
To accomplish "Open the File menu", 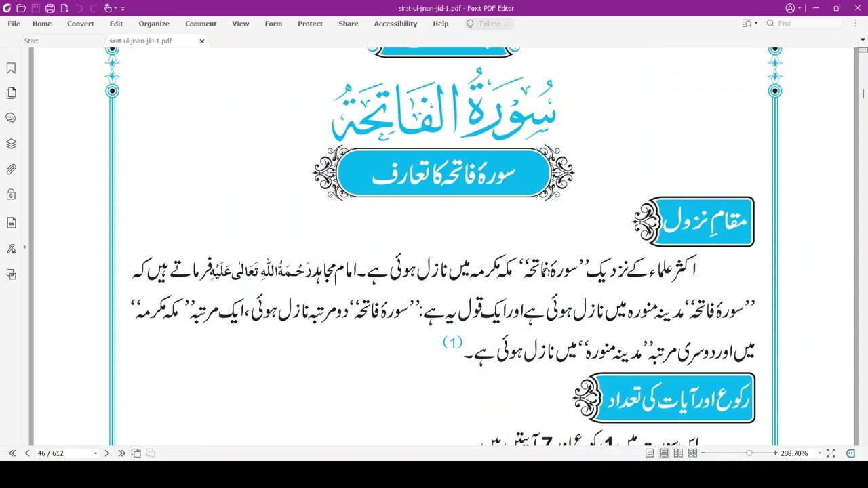I will point(14,24).
